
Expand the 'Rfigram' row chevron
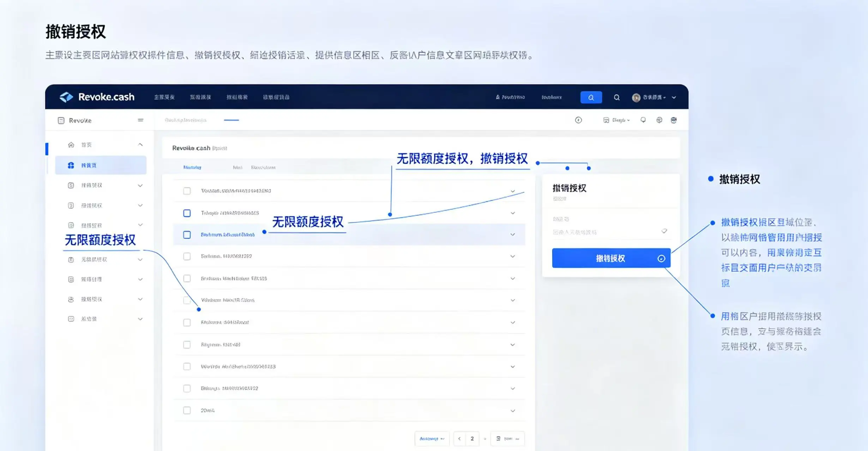[513, 345]
